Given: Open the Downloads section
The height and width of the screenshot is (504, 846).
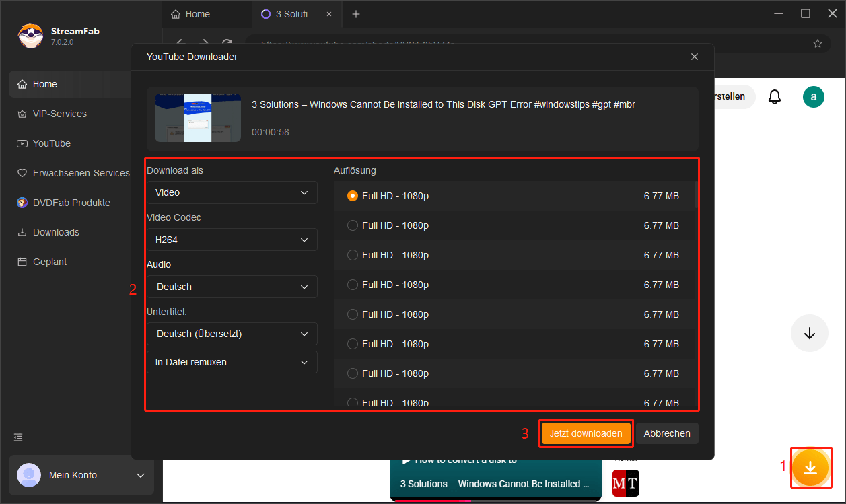Looking at the screenshot, I should pos(55,232).
